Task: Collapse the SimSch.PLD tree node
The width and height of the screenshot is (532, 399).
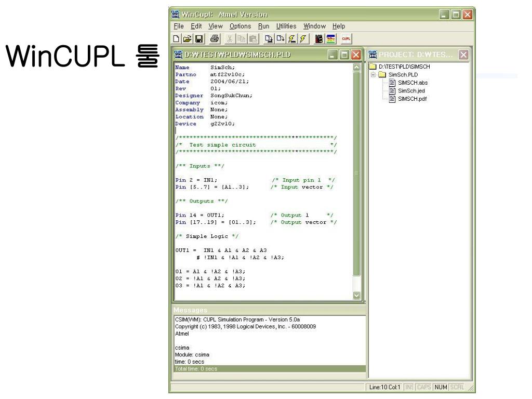Action: (x=373, y=75)
